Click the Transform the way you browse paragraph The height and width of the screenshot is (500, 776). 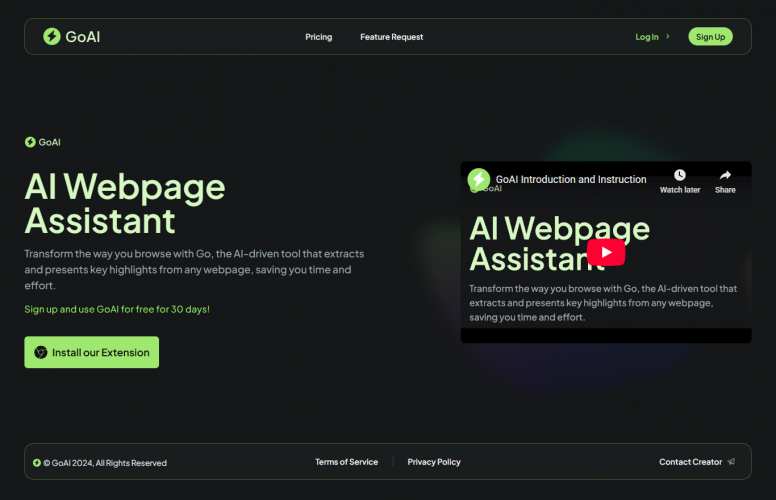(x=194, y=270)
